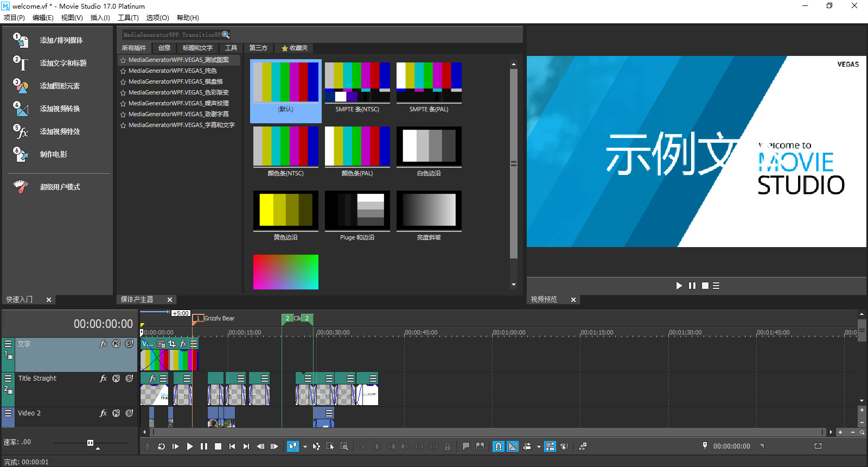Insert a region using toolbar region icon
Viewport: 868px width, 467px height.
(480, 446)
